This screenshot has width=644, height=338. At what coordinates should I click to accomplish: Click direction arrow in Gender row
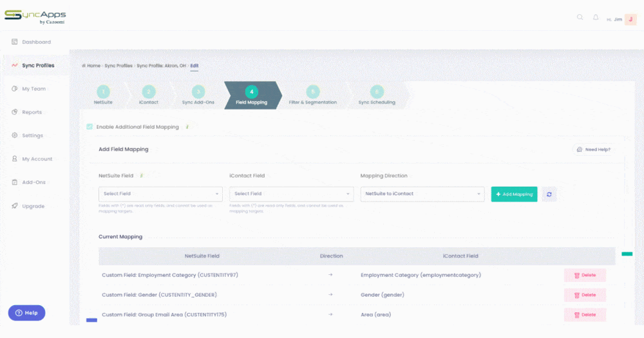point(330,294)
